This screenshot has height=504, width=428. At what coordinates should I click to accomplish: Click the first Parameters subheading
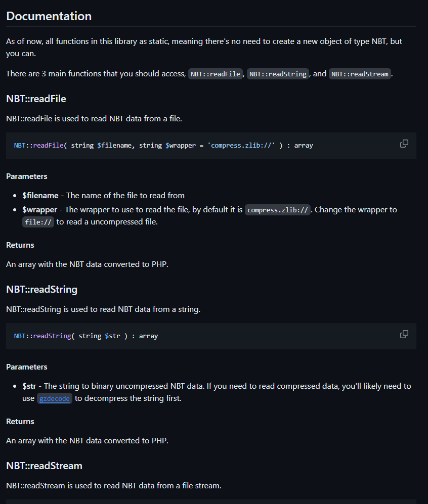point(27,176)
